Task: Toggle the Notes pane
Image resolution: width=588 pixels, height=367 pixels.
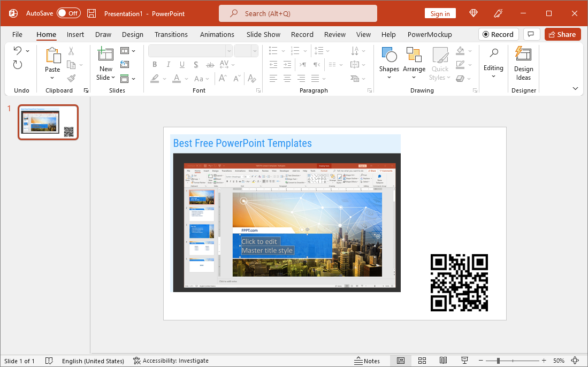Action: pos(367,361)
